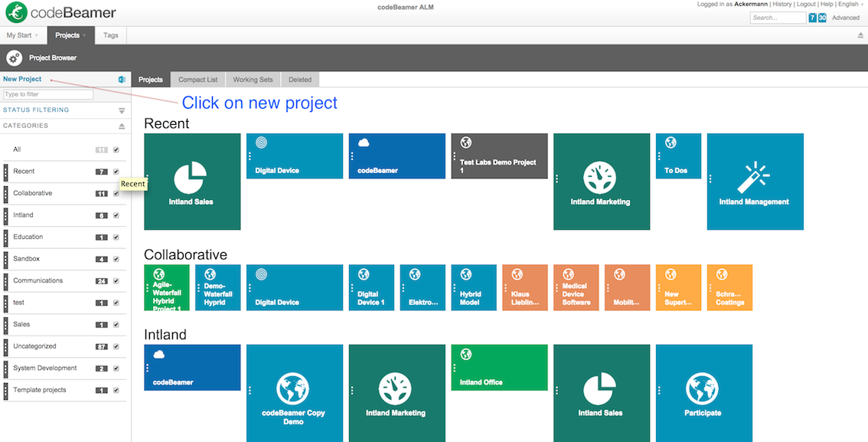
Task: Open the codeBeamer tile under Recent
Action: (x=397, y=156)
